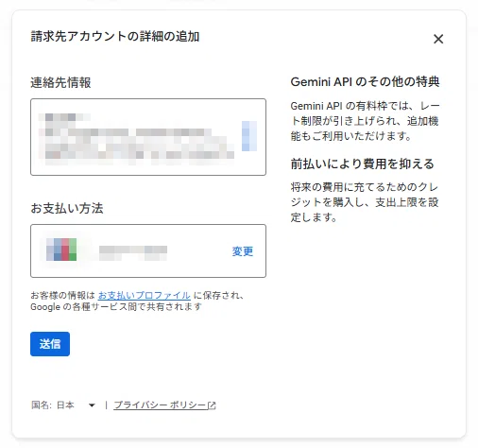Click the blurred card number text
This screenshot has width=478, height=448.
pyautogui.click(x=133, y=252)
